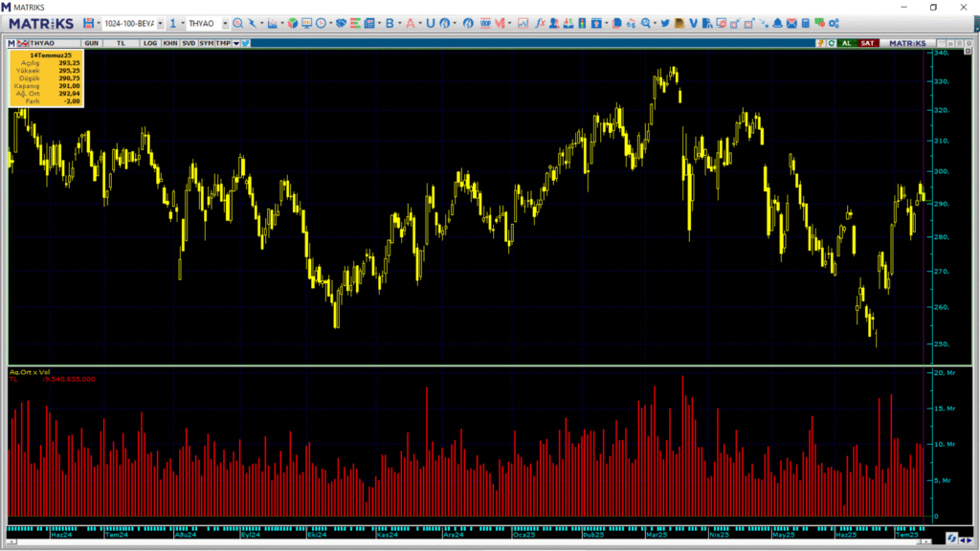Viewport: 980px width, 551px height.
Task: Open the alarm bell icon
Action: (x=778, y=23)
